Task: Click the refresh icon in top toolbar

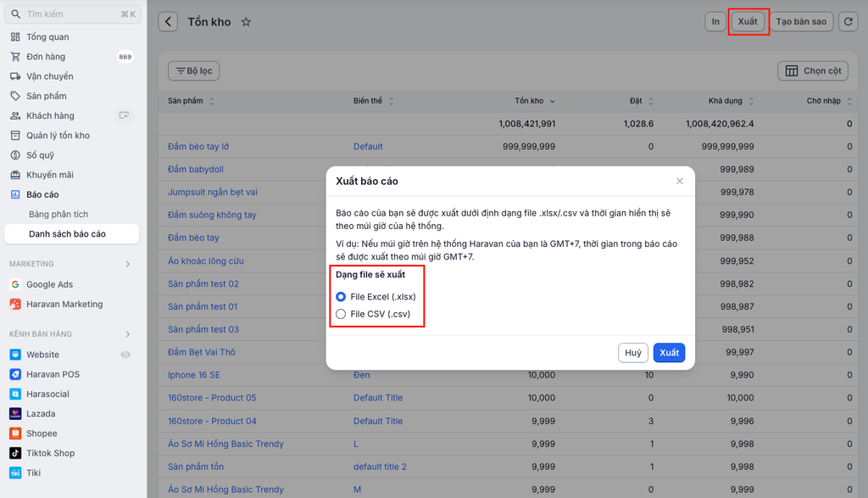Action: tap(848, 22)
